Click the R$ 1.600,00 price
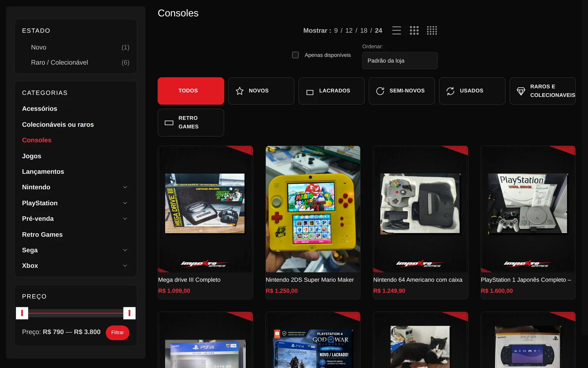 pos(497,291)
